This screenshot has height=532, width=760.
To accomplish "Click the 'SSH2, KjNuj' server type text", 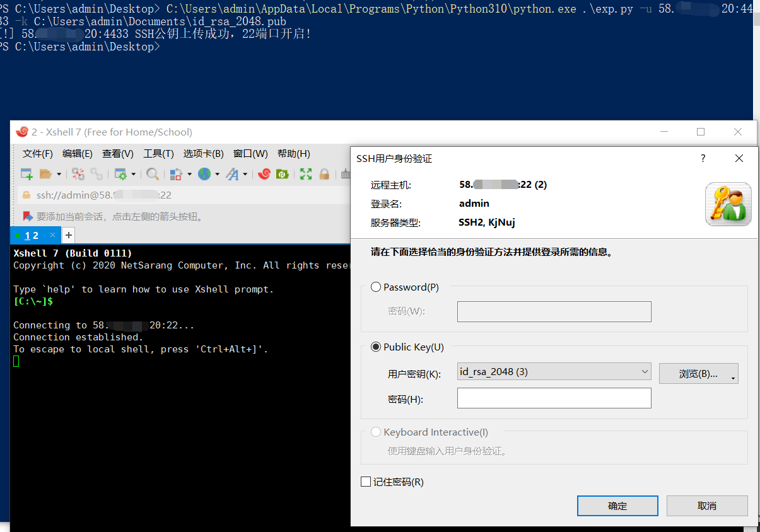I will click(x=487, y=223).
